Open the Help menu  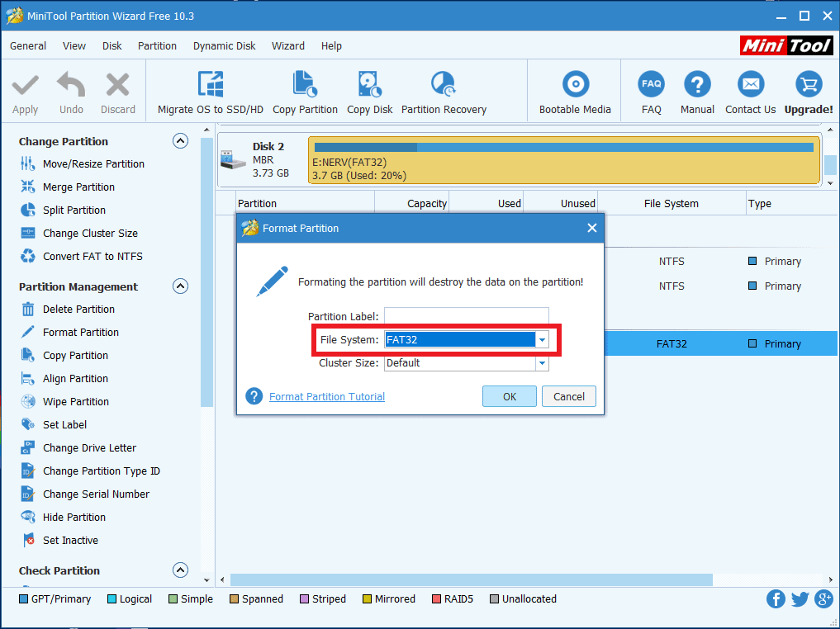(x=331, y=46)
